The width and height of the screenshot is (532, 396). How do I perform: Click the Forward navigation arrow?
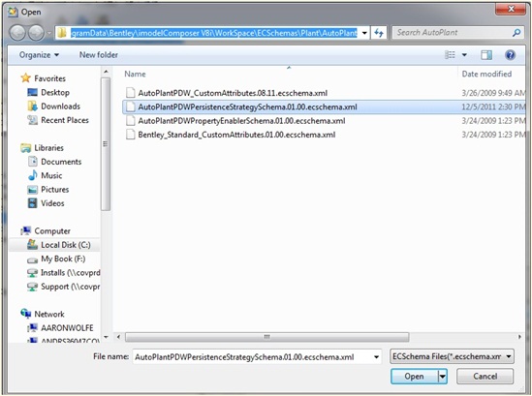tap(36, 33)
